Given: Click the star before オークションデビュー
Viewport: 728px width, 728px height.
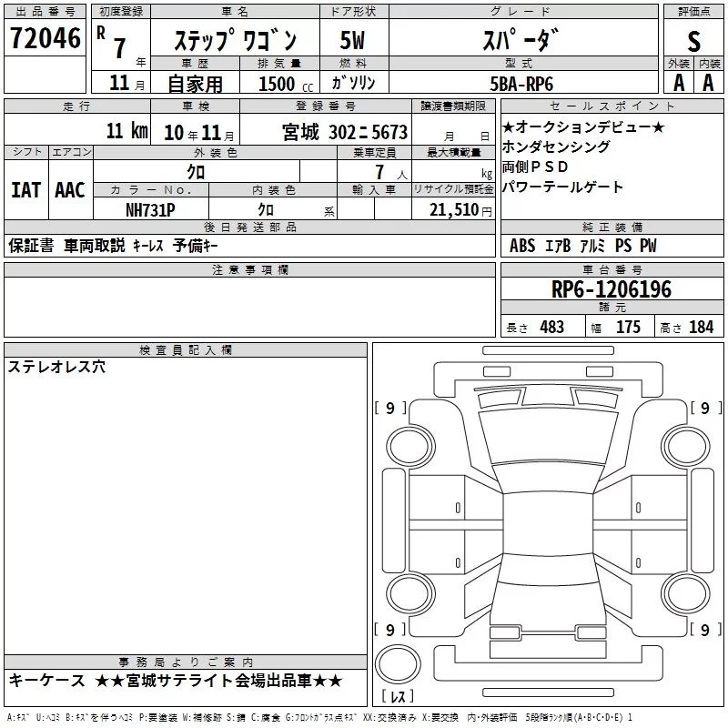Looking at the screenshot, I should [508, 127].
